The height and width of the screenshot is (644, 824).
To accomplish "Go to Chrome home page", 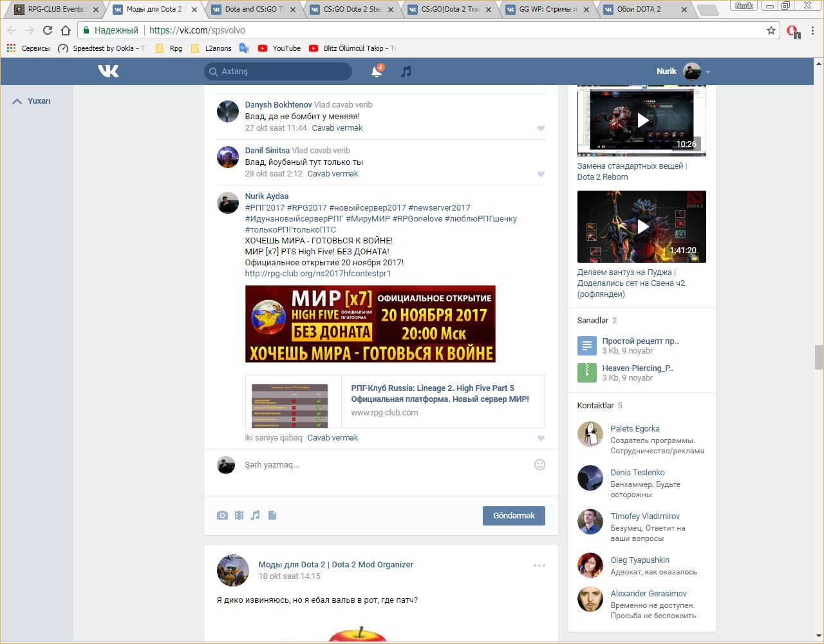I will pyautogui.click(x=66, y=30).
